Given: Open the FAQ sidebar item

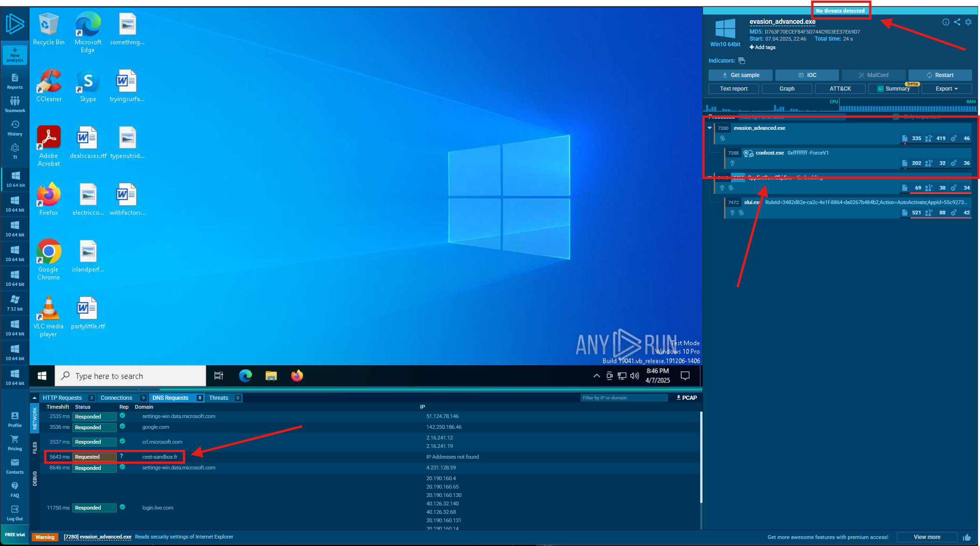Looking at the screenshot, I should [x=15, y=489].
